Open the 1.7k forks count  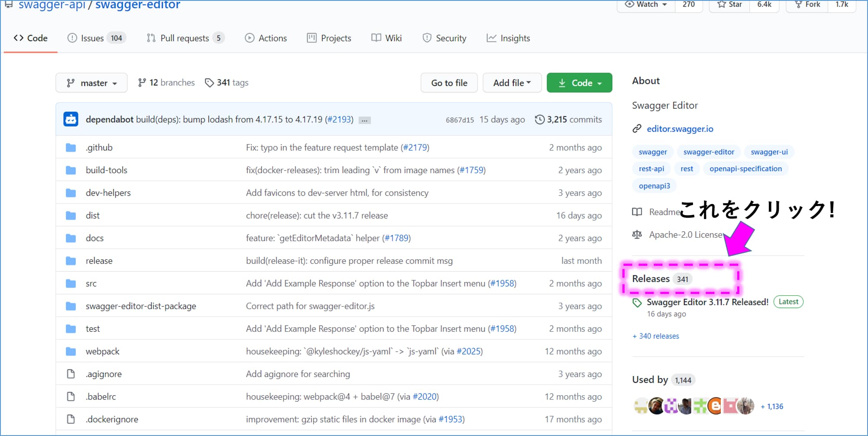click(842, 5)
